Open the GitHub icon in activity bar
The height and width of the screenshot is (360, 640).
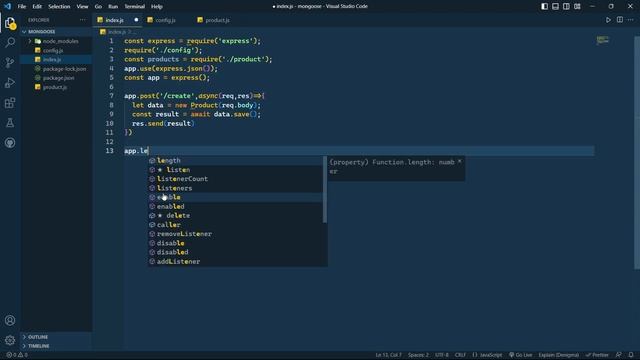[x=10, y=142]
